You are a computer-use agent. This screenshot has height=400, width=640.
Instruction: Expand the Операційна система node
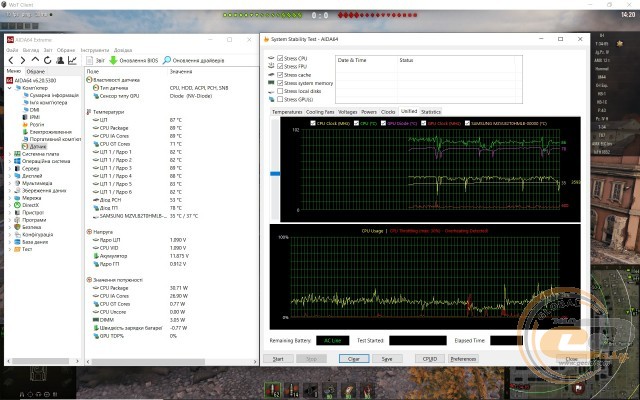10,161
